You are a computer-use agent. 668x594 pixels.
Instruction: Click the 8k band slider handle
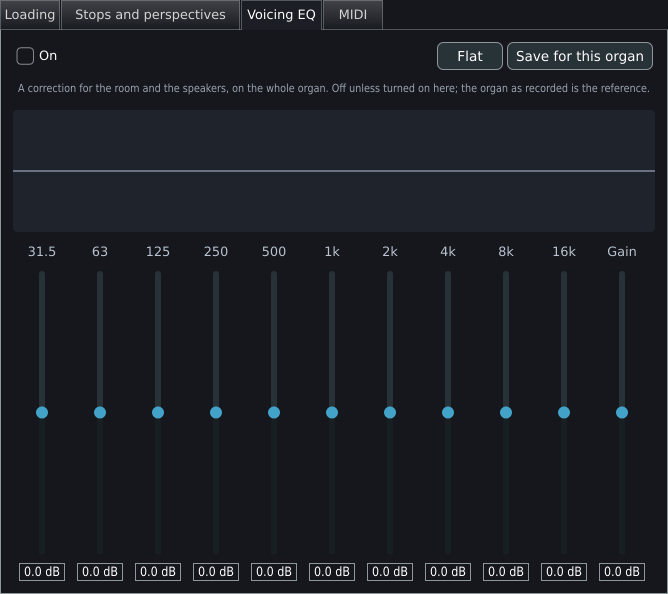(506, 412)
